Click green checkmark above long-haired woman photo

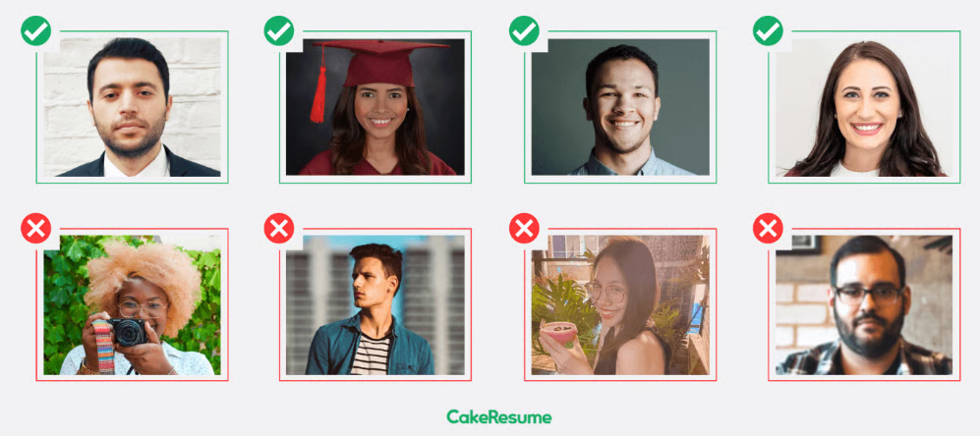tap(768, 31)
